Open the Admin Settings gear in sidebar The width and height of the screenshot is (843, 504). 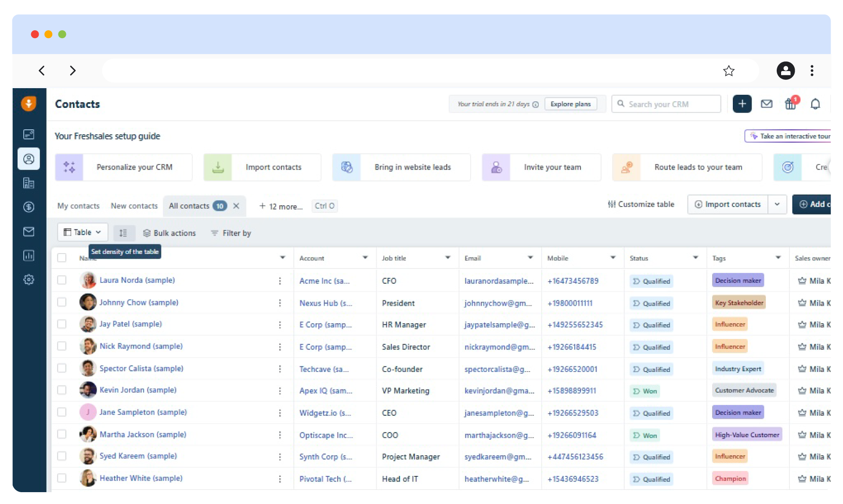tap(29, 279)
